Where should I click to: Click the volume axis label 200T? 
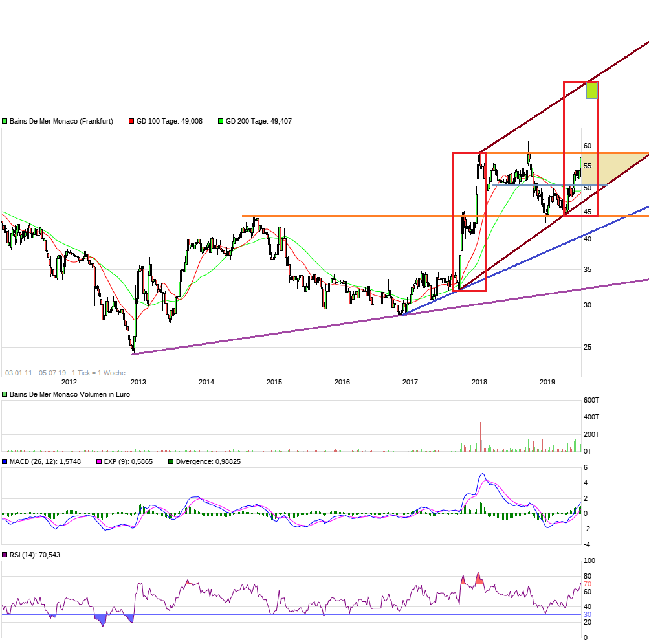click(591, 435)
